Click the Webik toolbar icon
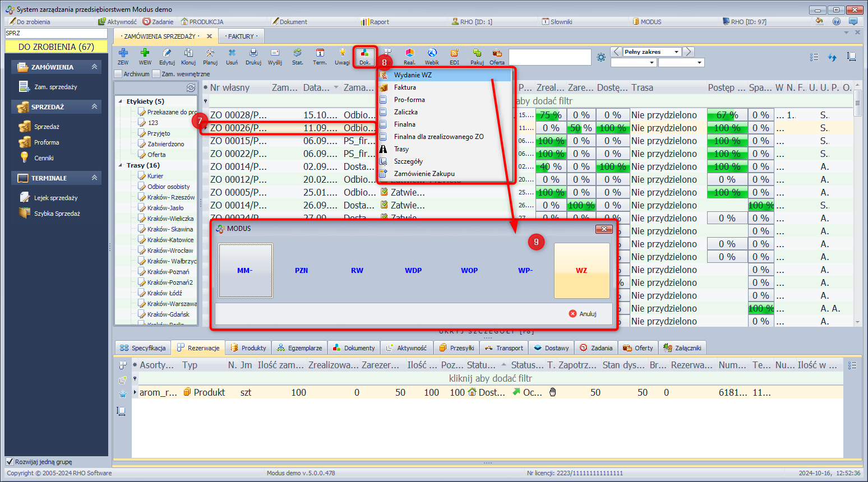The height and width of the screenshot is (482, 868). pyautogui.click(x=432, y=56)
